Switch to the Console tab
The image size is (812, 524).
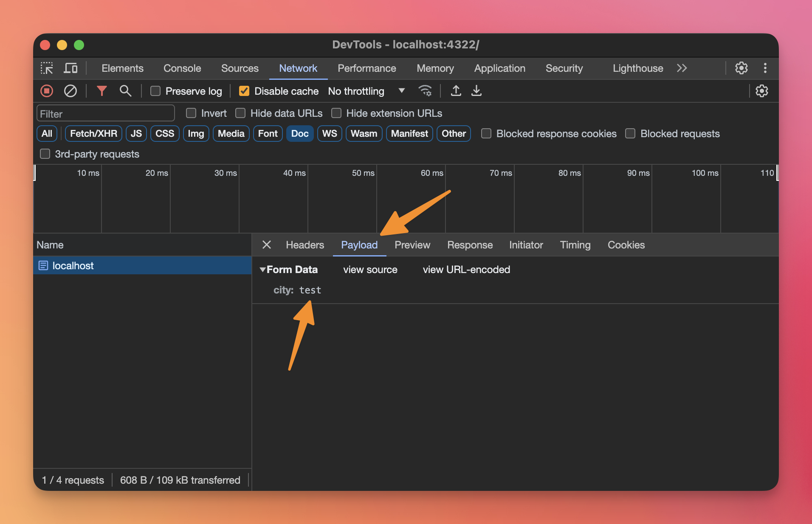[182, 68]
